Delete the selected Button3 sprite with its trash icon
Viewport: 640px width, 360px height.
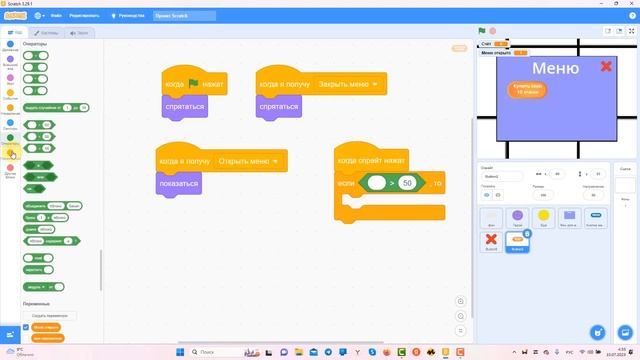(x=527, y=234)
